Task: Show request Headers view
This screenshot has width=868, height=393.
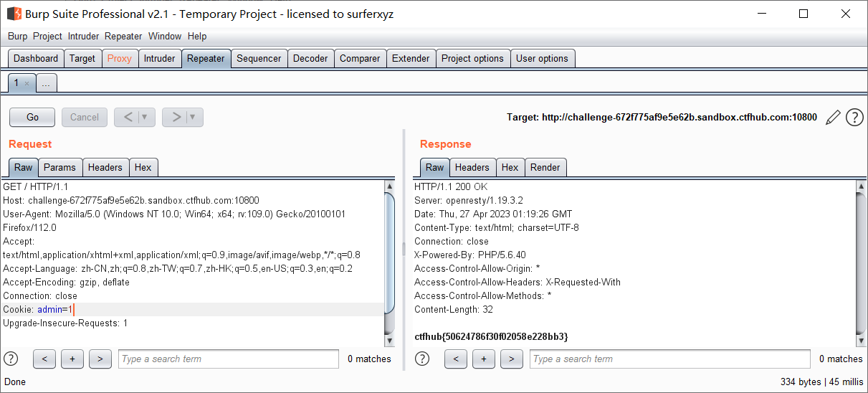Action: tap(105, 167)
